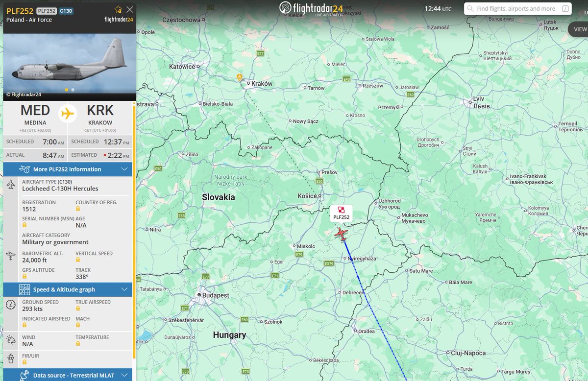
Task: Click the Debrecen city label on map
Action: point(352,292)
